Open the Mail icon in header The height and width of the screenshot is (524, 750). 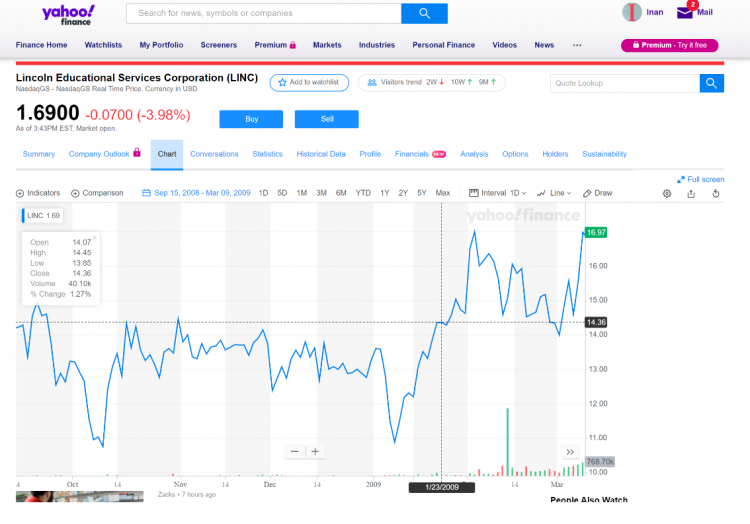pos(685,13)
